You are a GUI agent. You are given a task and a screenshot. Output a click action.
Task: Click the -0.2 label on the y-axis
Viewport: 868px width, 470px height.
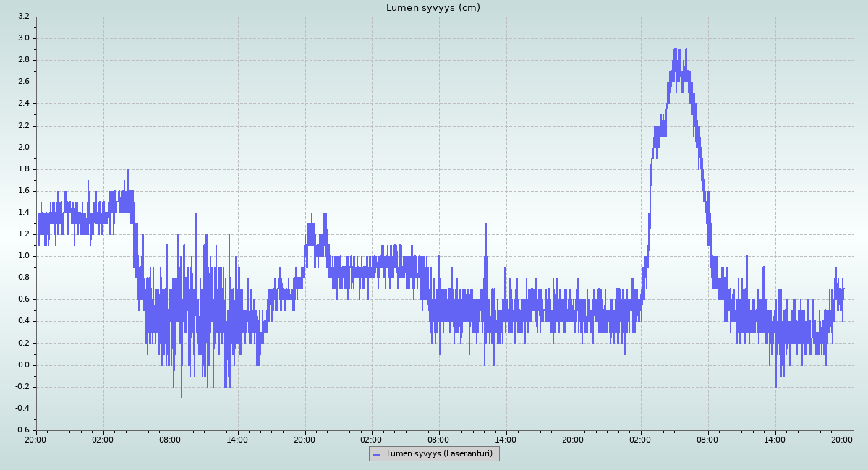pos(22,386)
